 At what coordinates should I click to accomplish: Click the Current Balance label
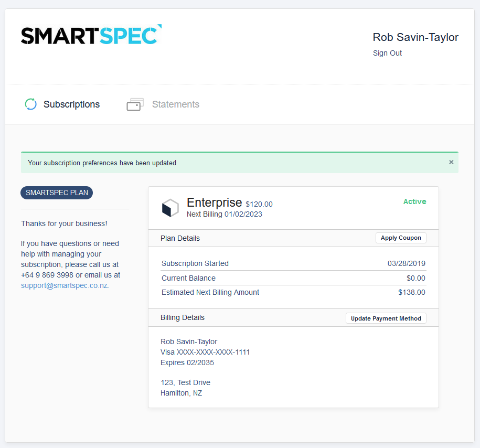tap(188, 279)
